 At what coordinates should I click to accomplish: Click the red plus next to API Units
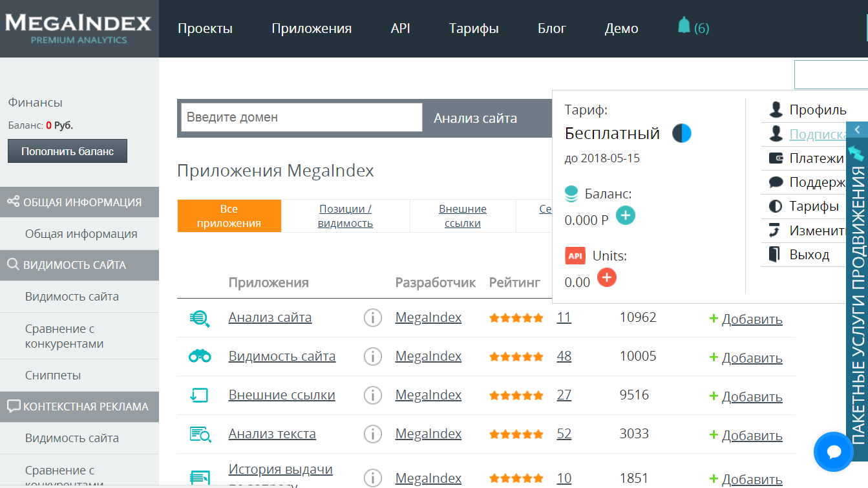[606, 278]
